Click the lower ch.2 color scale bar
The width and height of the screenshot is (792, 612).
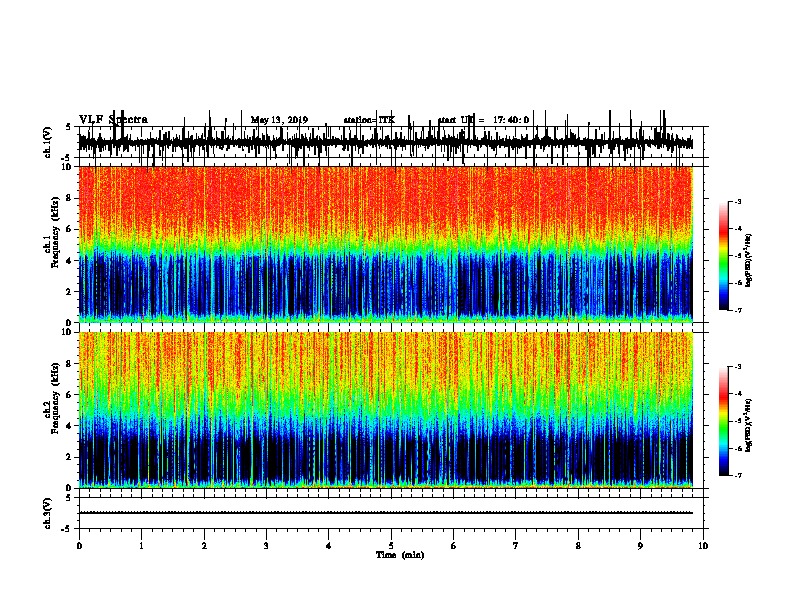click(724, 421)
